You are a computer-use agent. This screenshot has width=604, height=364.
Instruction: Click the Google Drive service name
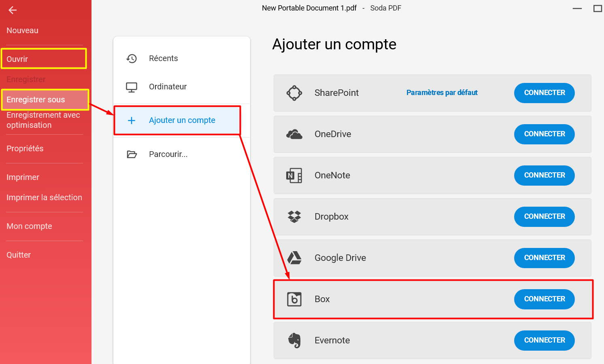pyautogui.click(x=340, y=258)
